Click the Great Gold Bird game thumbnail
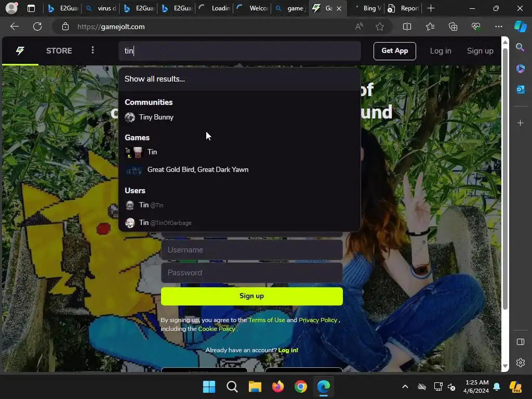 coord(134,170)
